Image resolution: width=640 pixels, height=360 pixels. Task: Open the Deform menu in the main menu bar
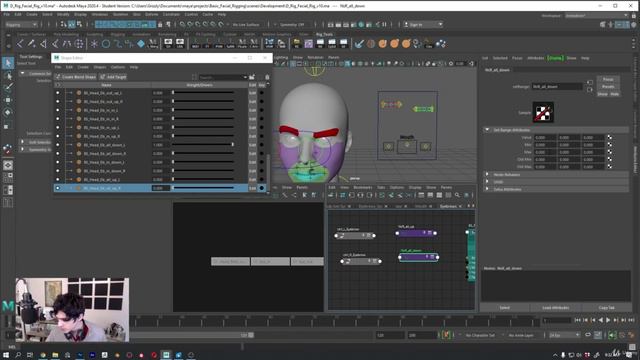click(152, 14)
